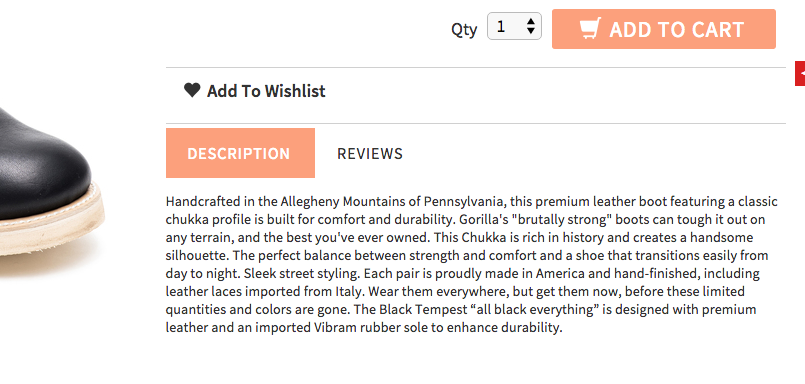Click the Add To Wishlist link text

pyautogui.click(x=266, y=91)
